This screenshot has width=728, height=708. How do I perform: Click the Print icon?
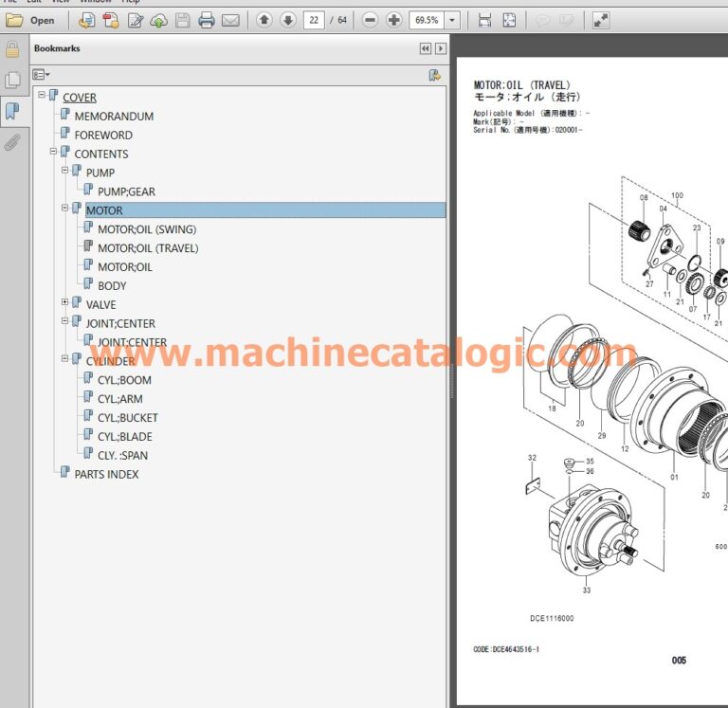207,21
